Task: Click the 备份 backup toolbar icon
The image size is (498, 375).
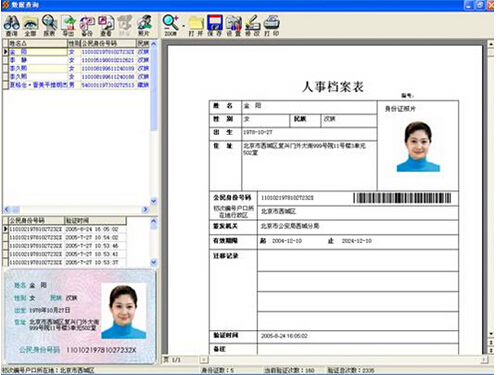Action: click(87, 25)
